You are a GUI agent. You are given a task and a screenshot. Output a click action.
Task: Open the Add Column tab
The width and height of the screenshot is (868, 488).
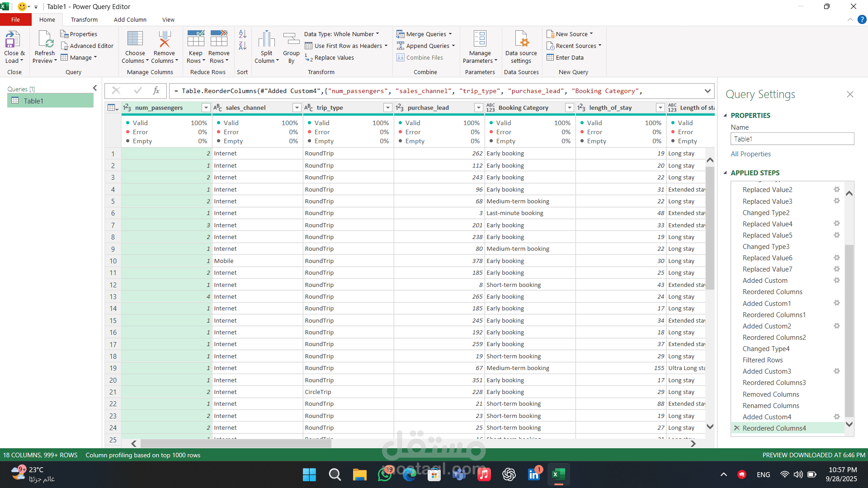click(x=130, y=20)
